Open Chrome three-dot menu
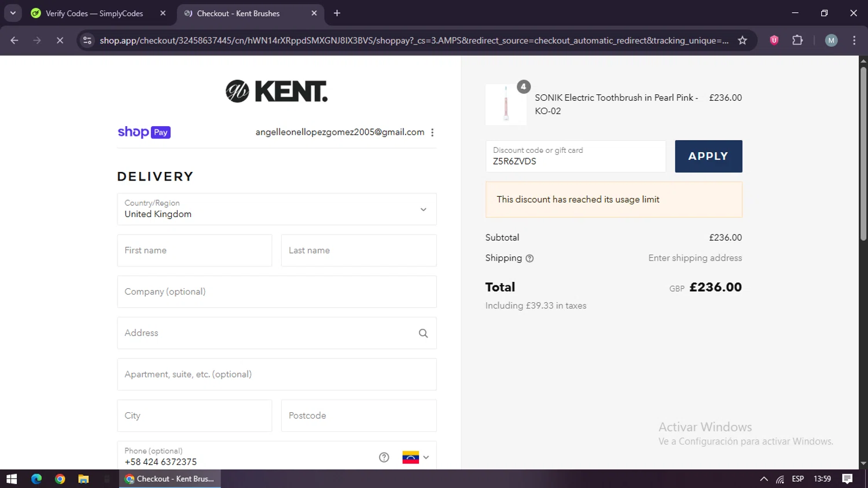 click(x=854, y=41)
